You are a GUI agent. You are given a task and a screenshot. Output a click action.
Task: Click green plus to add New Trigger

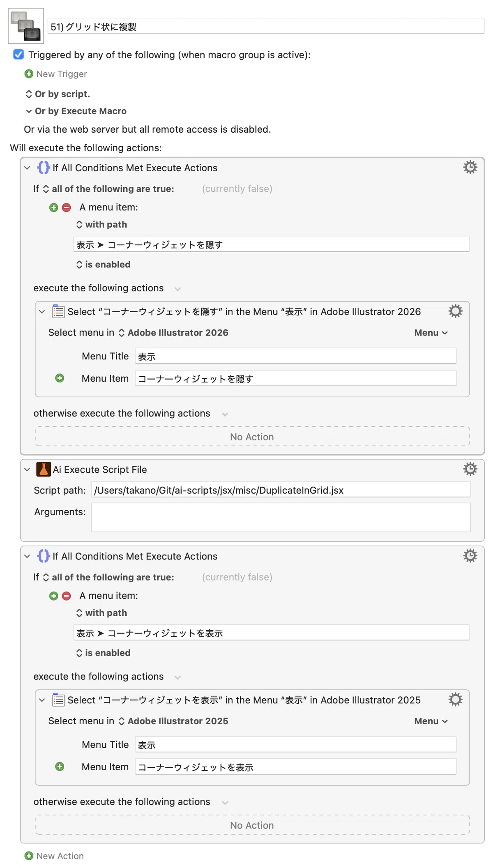pos(29,74)
